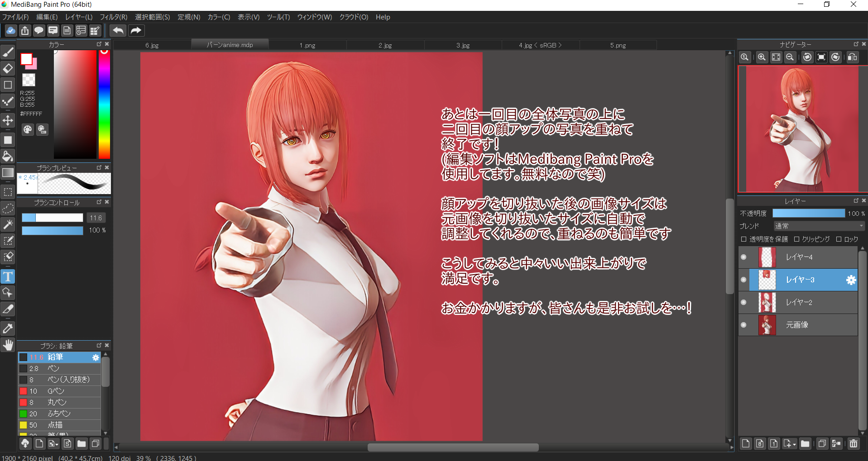Hide レイヤー4 visibility dot
The height and width of the screenshot is (461, 868).
(x=743, y=257)
